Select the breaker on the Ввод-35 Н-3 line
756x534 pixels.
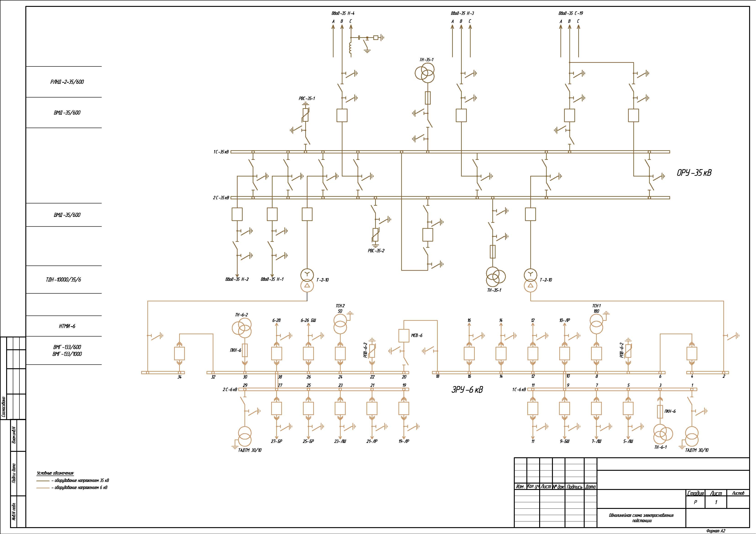[461, 116]
